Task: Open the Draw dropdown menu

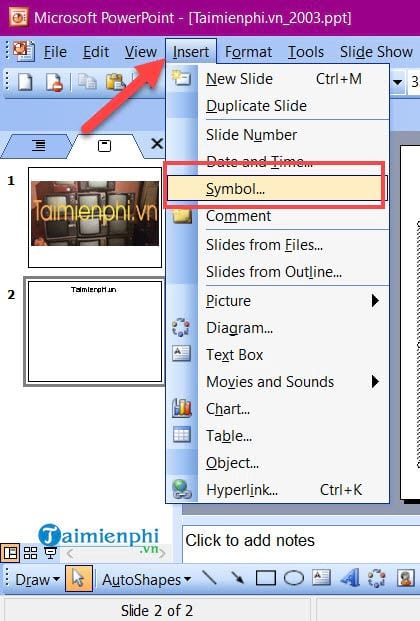Action: click(x=38, y=579)
